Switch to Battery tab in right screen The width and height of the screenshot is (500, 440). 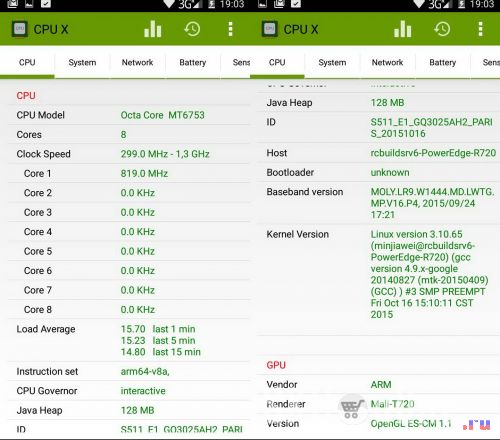click(443, 63)
